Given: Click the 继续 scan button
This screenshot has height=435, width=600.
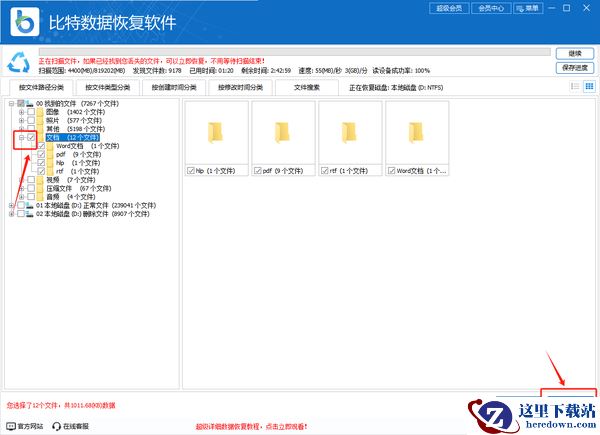Looking at the screenshot, I should click(575, 54).
